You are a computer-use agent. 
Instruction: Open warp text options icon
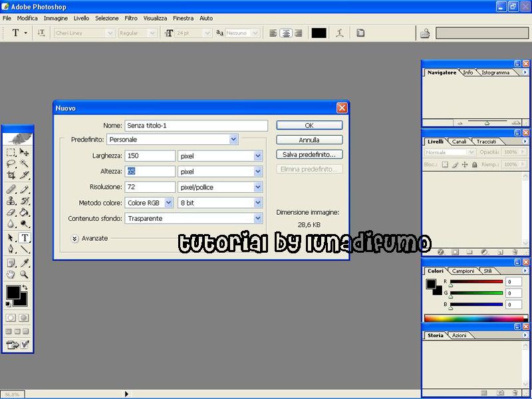(340, 33)
